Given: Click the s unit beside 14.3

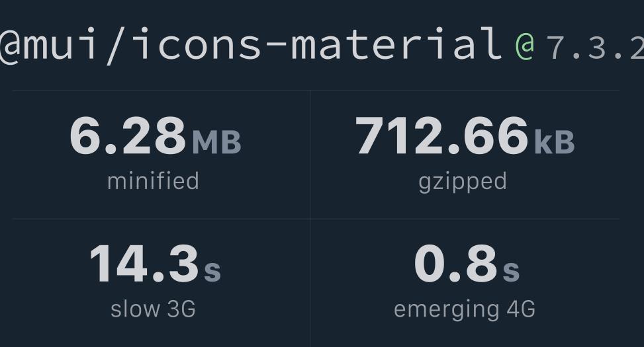Looking at the screenshot, I should pyautogui.click(x=212, y=271).
